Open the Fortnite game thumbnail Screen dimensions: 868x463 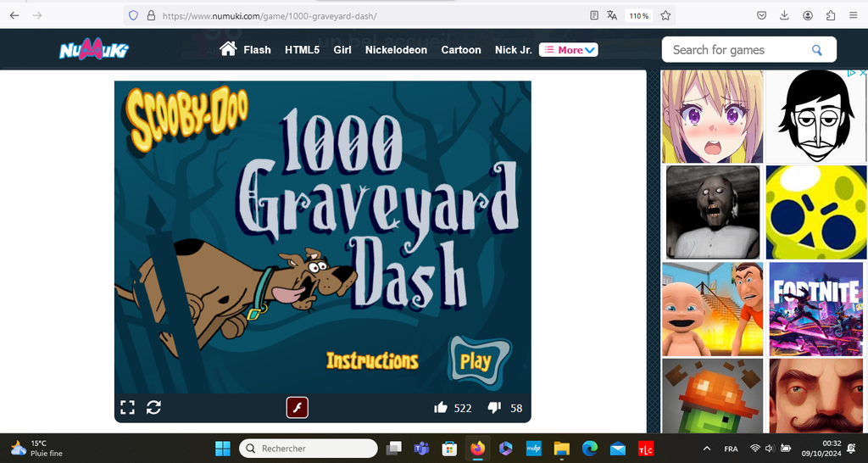(815, 310)
